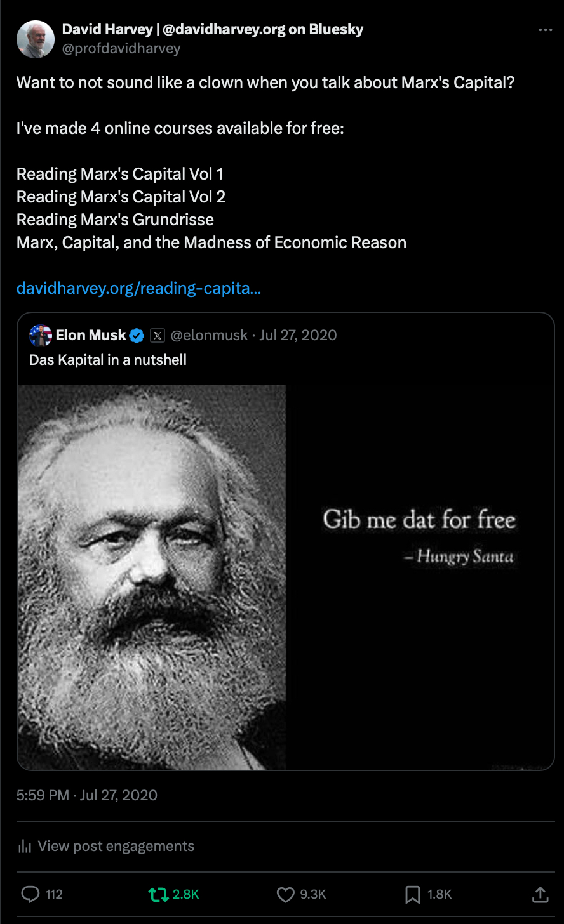The image size is (564, 924).
Task: Click the Elon Musk name in quoted tweet
Action: click(x=91, y=335)
